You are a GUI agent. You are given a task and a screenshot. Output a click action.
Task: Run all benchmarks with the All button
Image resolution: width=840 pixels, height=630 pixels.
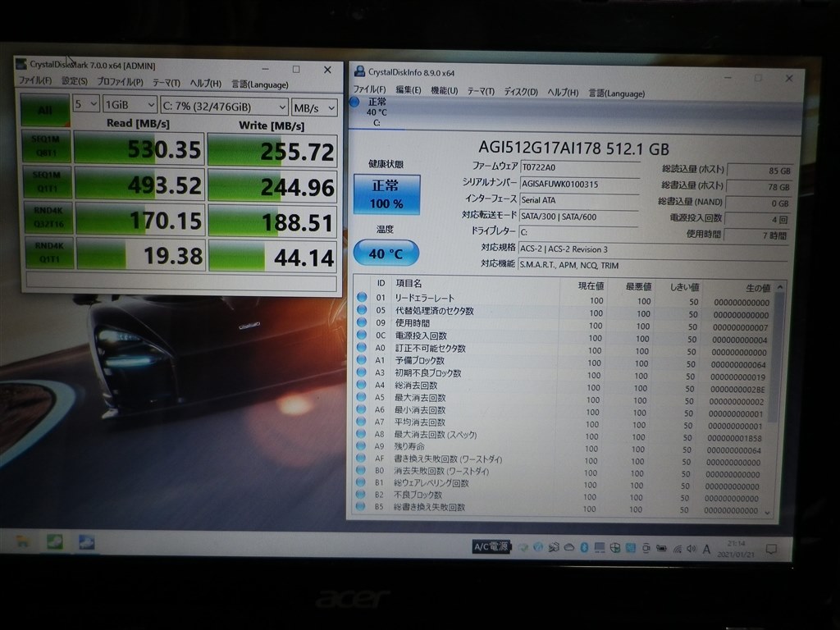tap(46, 110)
